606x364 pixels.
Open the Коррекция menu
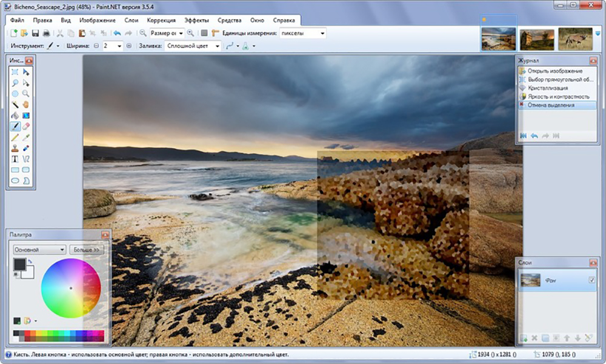(161, 19)
